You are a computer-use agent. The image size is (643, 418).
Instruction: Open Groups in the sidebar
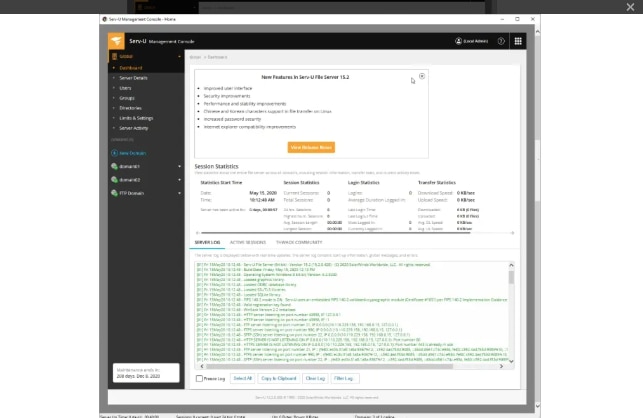(x=127, y=98)
